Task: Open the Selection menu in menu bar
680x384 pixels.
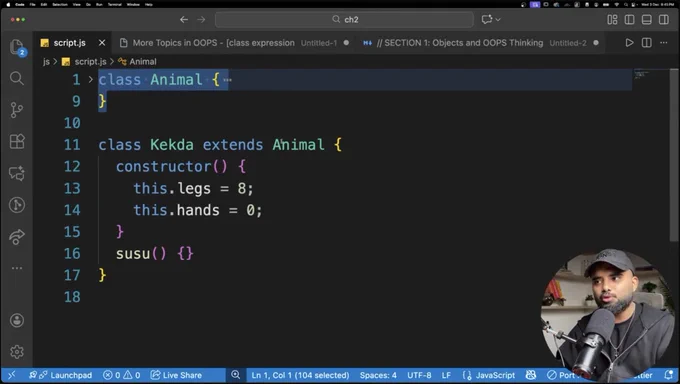Action: 60,4
